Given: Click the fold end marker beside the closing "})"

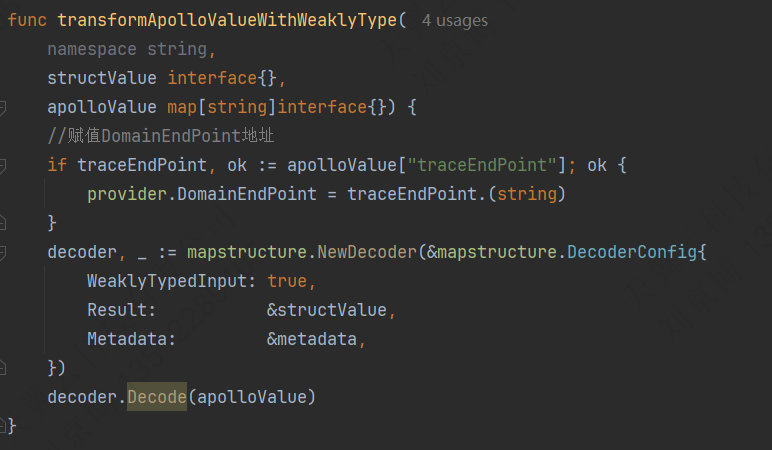Looking at the screenshot, I should [2, 368].
